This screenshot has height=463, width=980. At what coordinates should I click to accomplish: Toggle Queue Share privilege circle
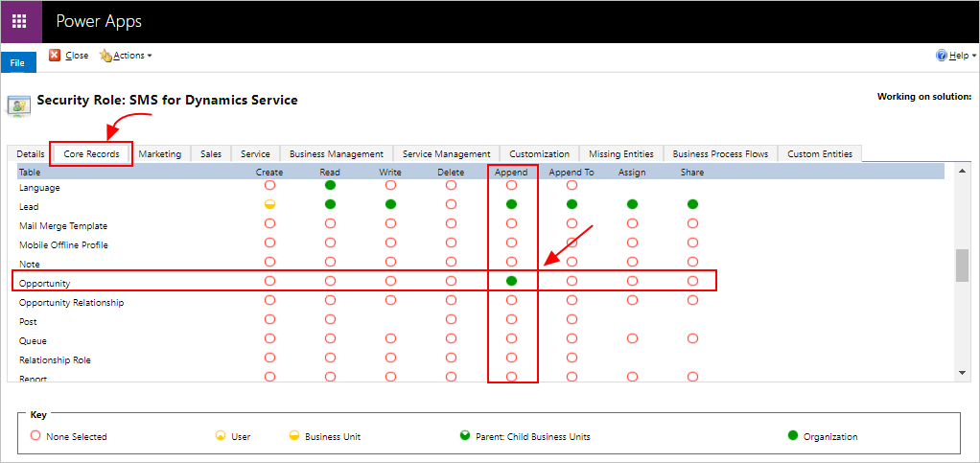coord(692,338)
